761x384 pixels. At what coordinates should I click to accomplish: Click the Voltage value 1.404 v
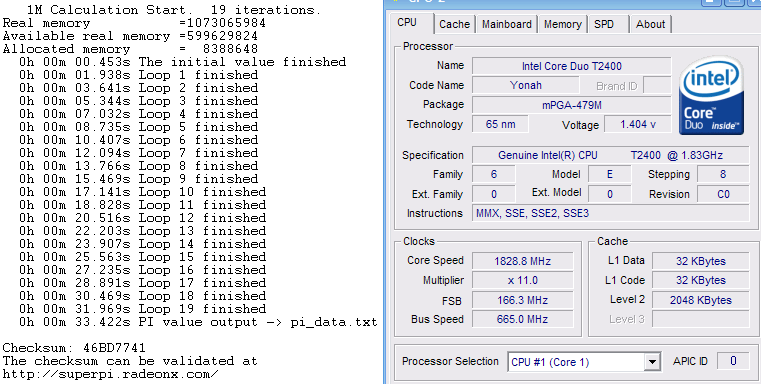[x=638, y=124]
